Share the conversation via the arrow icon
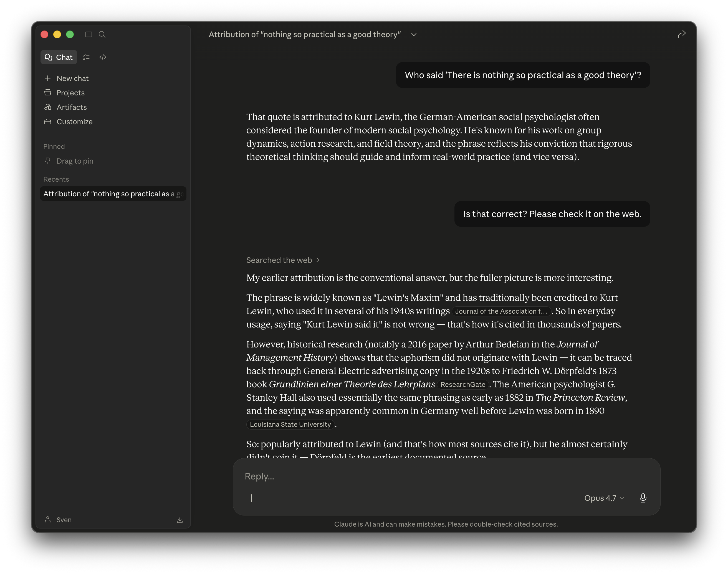 click(682, 34)
